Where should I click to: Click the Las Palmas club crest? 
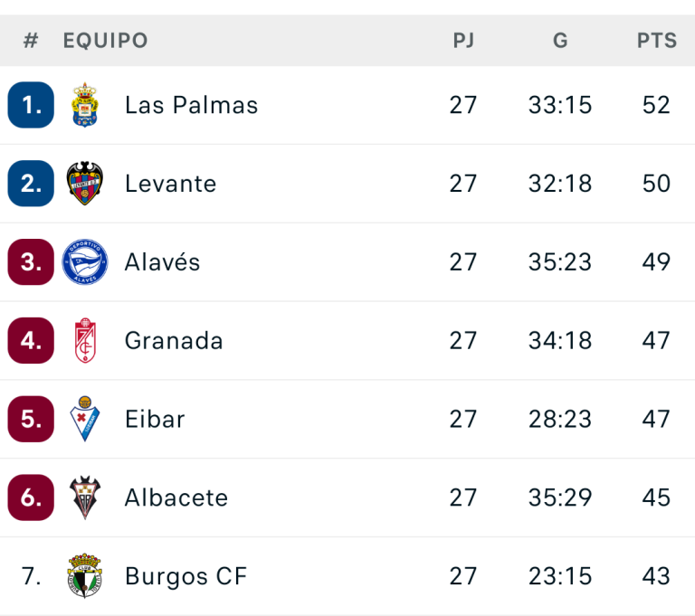tap(85, 105)
